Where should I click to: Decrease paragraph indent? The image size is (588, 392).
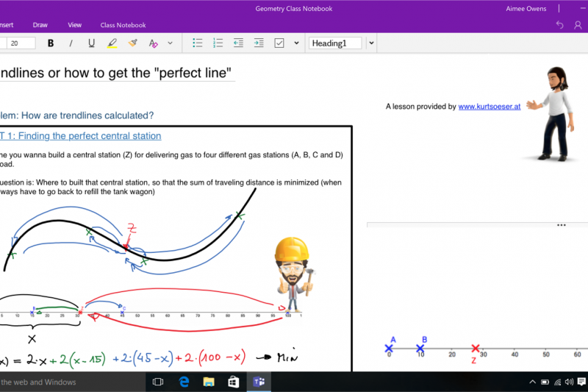(238, 43)
